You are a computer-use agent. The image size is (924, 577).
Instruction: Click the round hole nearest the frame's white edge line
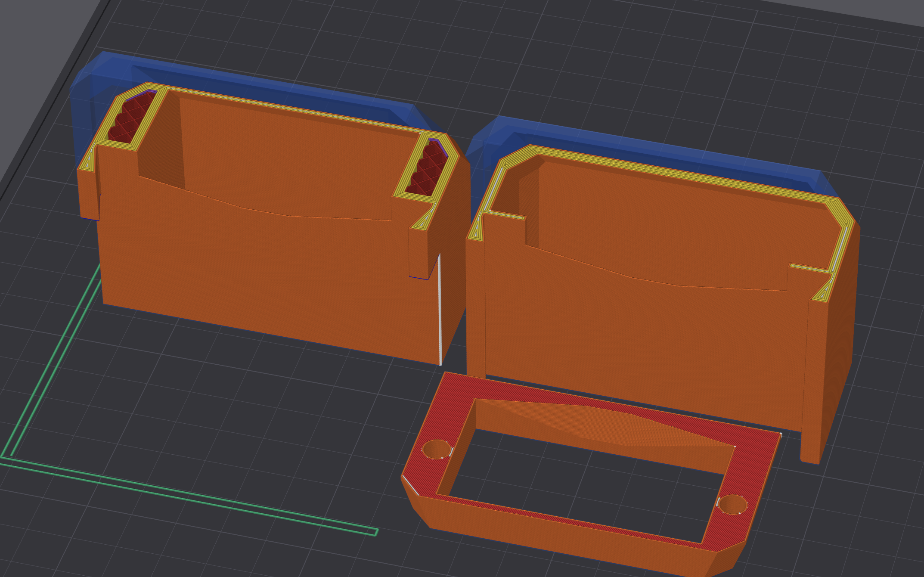pos(437,449)
